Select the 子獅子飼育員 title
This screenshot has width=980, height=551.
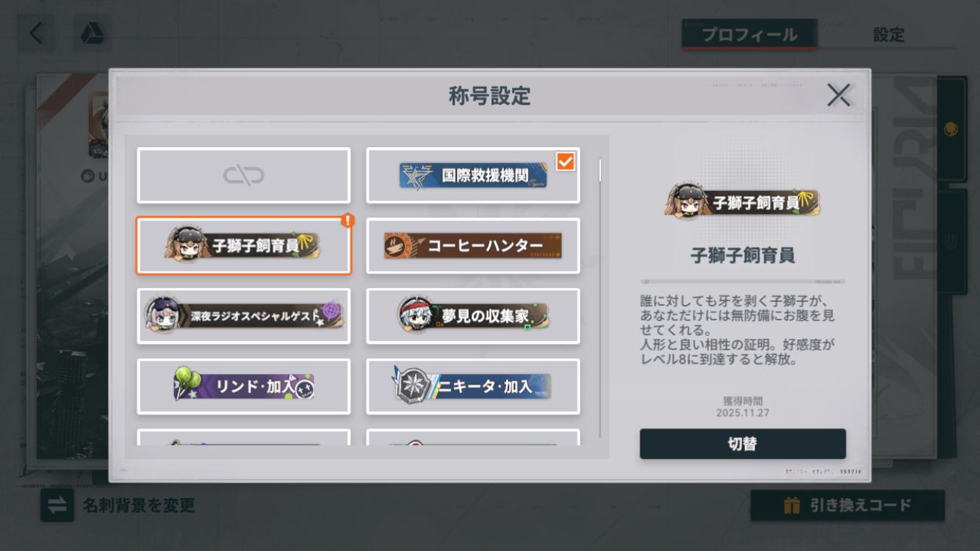coord(244,246)
